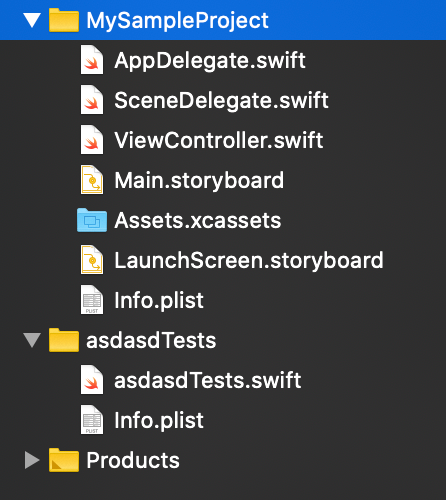446x500 pixels.
Task: Click the MySampleProject yellow folder icon
Action: click(64, 20)
